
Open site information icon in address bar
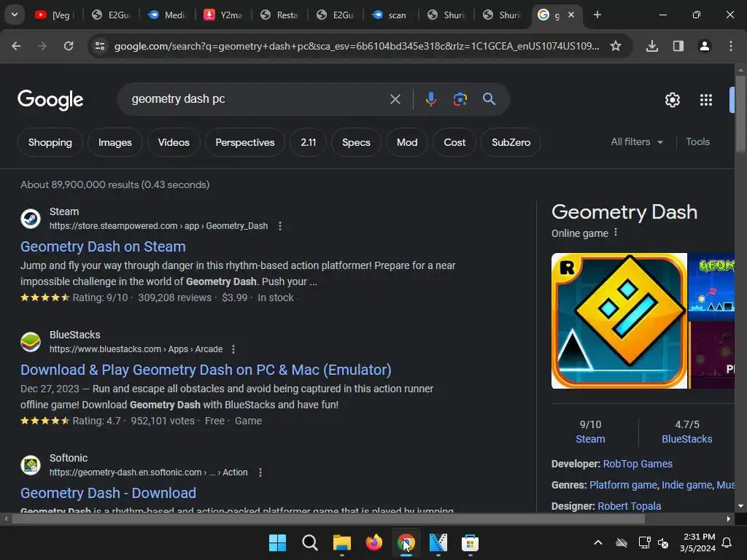[x=100, y=46]
